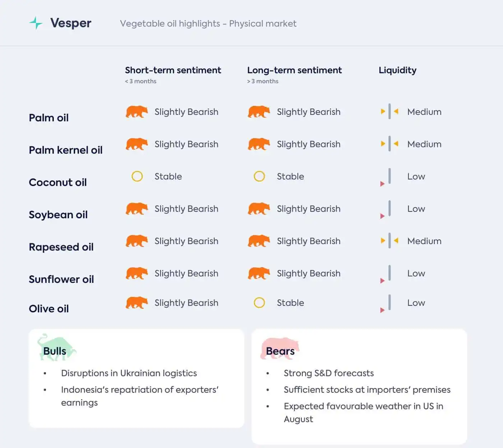Click Palm kernel oil long-term bear icon
Image resolution: width=503 pixels, height=448 pixels.
259,144
